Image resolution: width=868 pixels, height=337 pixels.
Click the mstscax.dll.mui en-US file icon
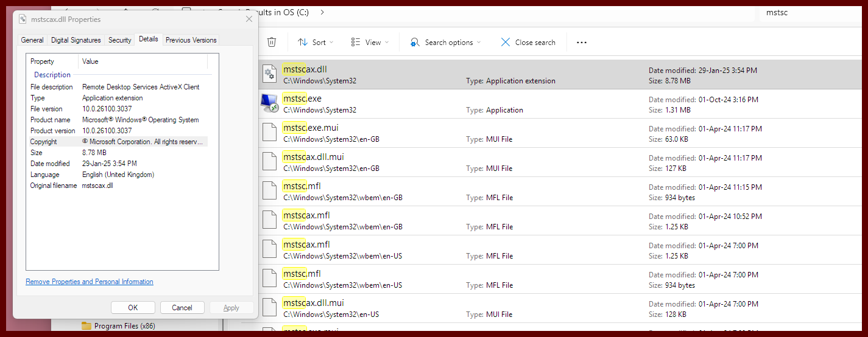(x=270, y=308)
